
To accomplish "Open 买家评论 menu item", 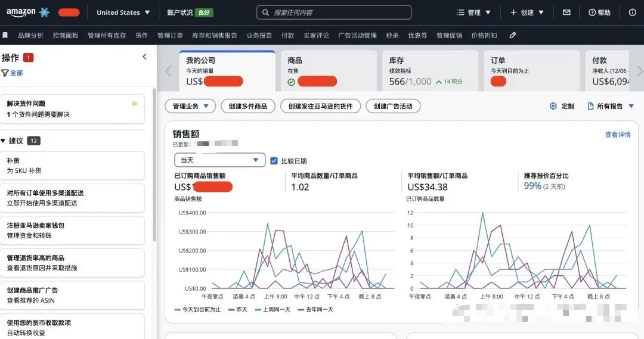I will (x=316, y=35).
